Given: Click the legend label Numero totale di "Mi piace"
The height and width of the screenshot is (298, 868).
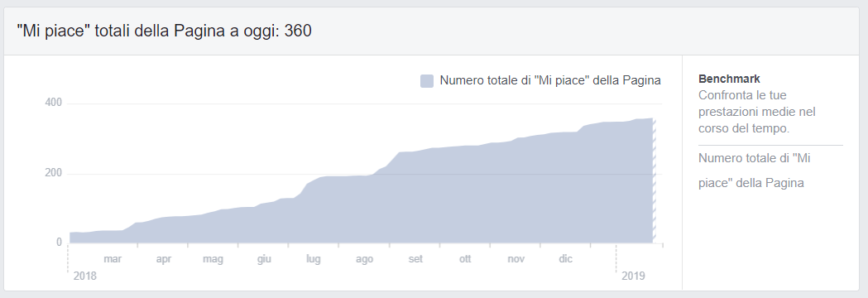Looking at the screenshot, I should point(550,80).
